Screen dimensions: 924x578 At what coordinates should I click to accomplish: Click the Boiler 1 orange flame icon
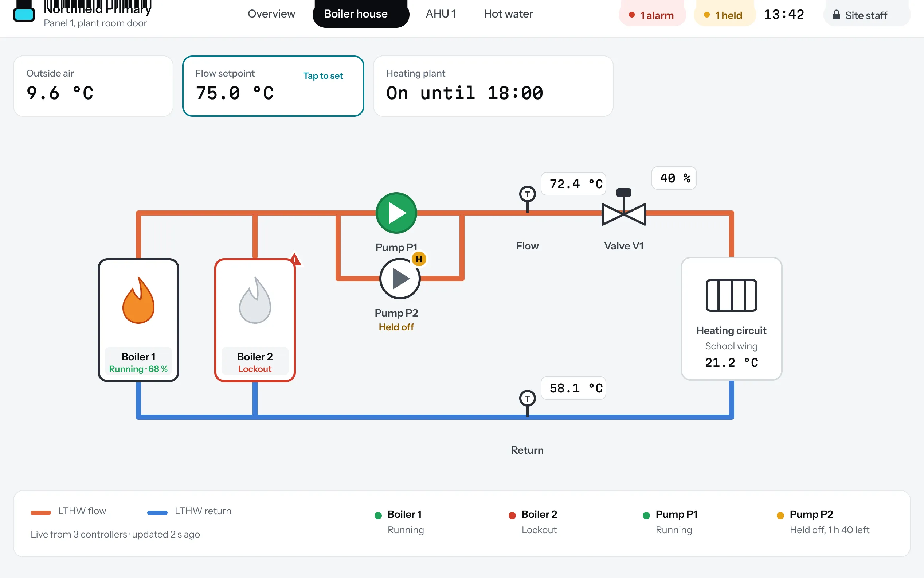click(138, 300)
